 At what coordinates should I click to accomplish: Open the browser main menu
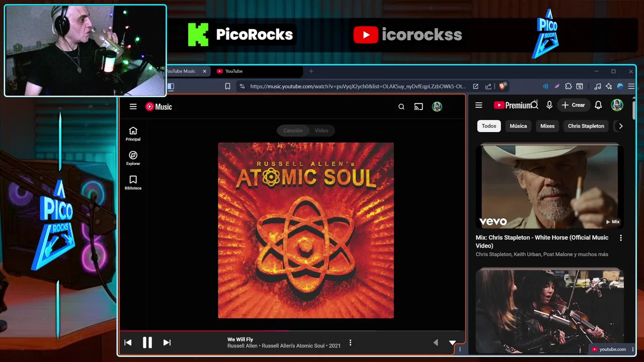[631, 86]
